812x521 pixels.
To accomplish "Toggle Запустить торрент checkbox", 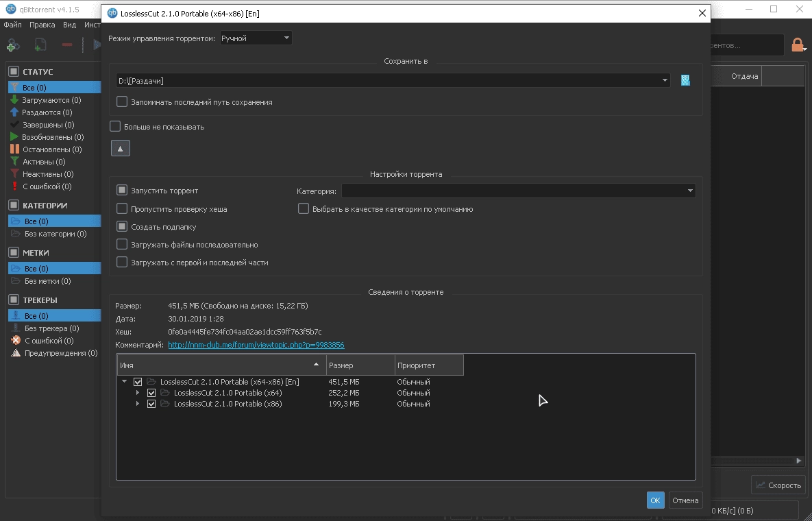I will (122, 191).
